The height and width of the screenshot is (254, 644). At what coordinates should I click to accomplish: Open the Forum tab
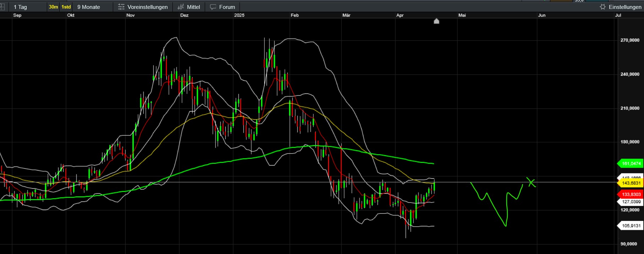click(227, 7)
